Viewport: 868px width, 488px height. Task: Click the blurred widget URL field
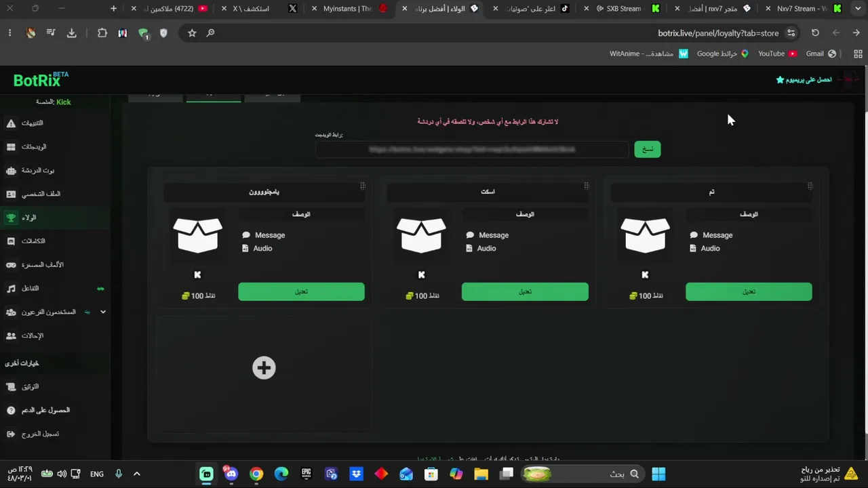pyautogui.click(x=472, y=149)
